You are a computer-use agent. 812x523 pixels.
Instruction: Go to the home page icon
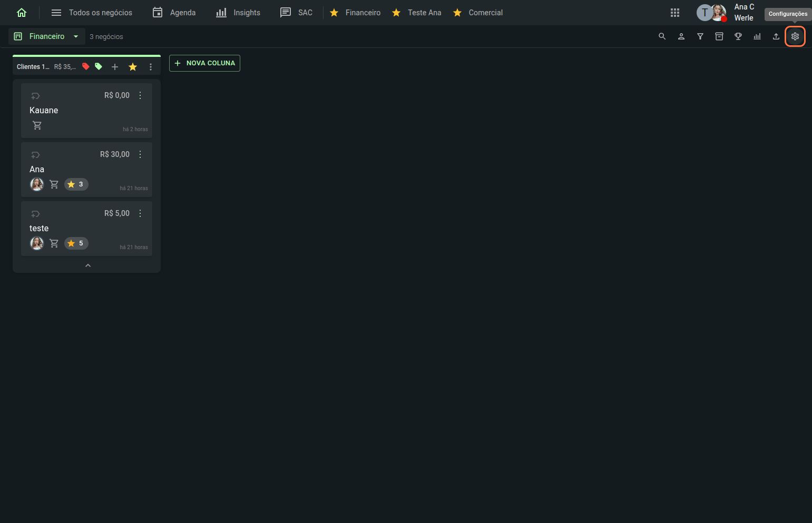click(22, 13)
